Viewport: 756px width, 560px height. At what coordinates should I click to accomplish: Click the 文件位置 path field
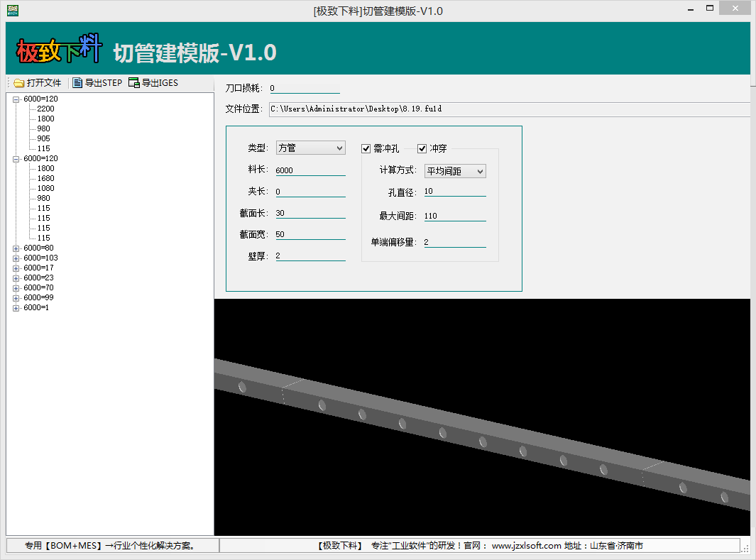point(509,109)
